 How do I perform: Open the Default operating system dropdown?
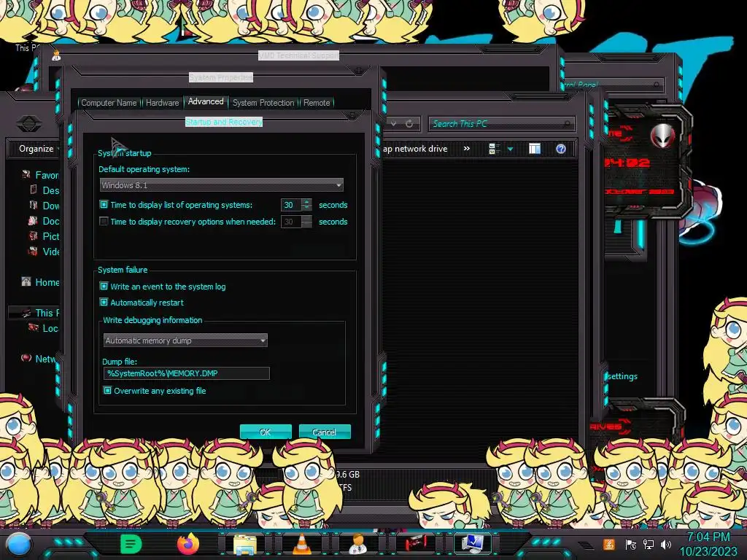click(222, 184)
